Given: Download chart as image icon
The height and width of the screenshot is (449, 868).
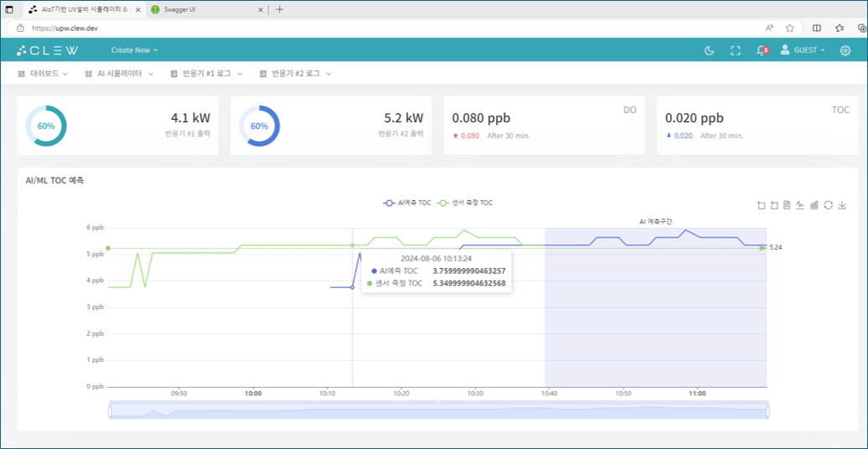Looking at the screenshot, I should click(842, 205).
